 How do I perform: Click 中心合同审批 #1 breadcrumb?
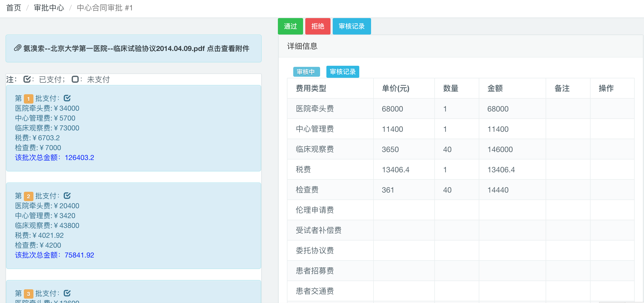pyautogui.click(x=105, y=8)
